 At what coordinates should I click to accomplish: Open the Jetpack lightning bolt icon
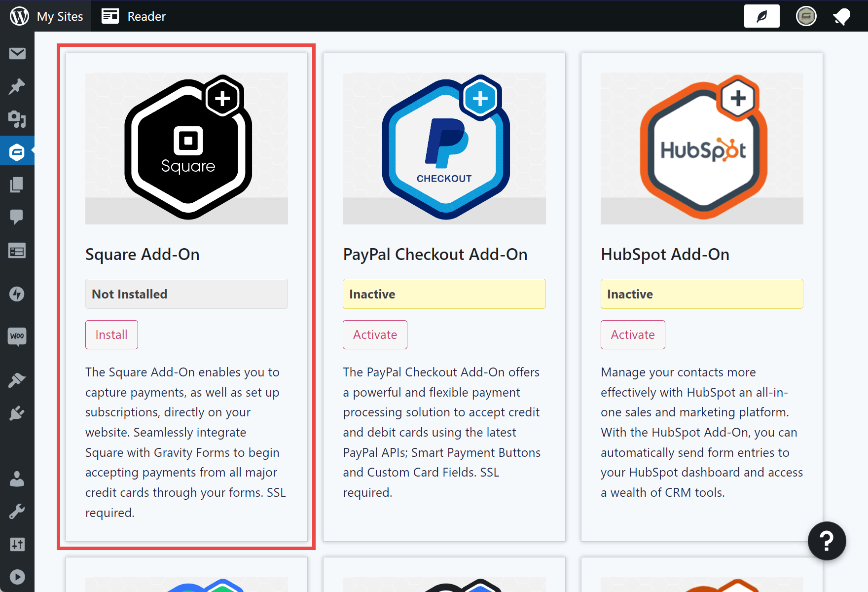coord(17,294)
